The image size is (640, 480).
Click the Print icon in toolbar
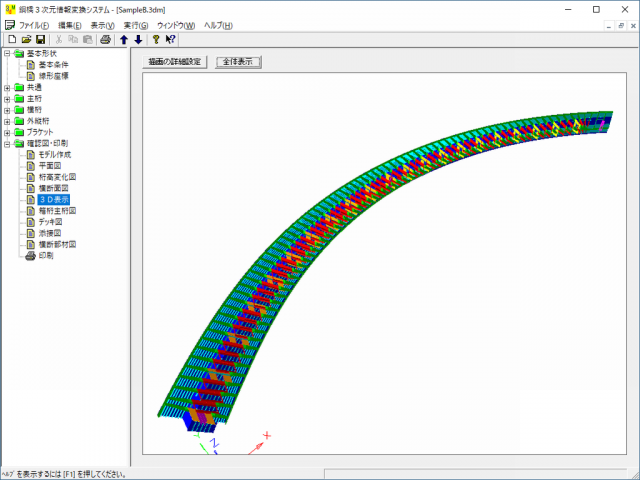pos(106,39)
